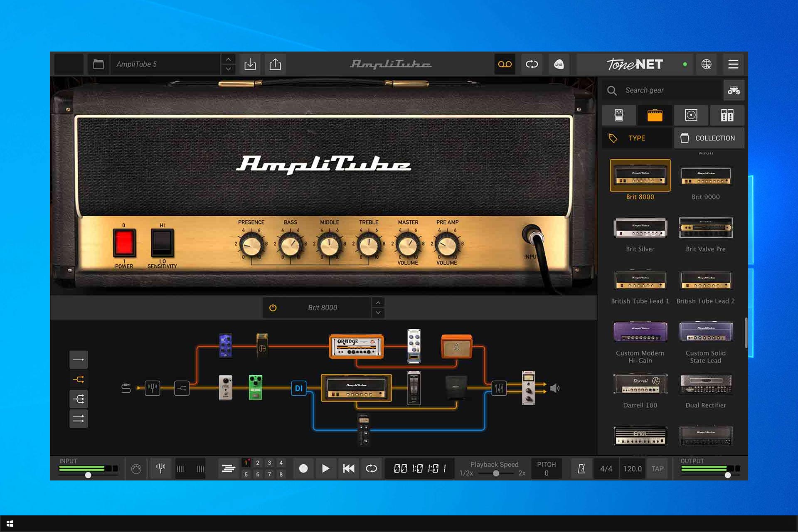Click the metronome icon
798x532 pixels.
[x=581, y=469]
